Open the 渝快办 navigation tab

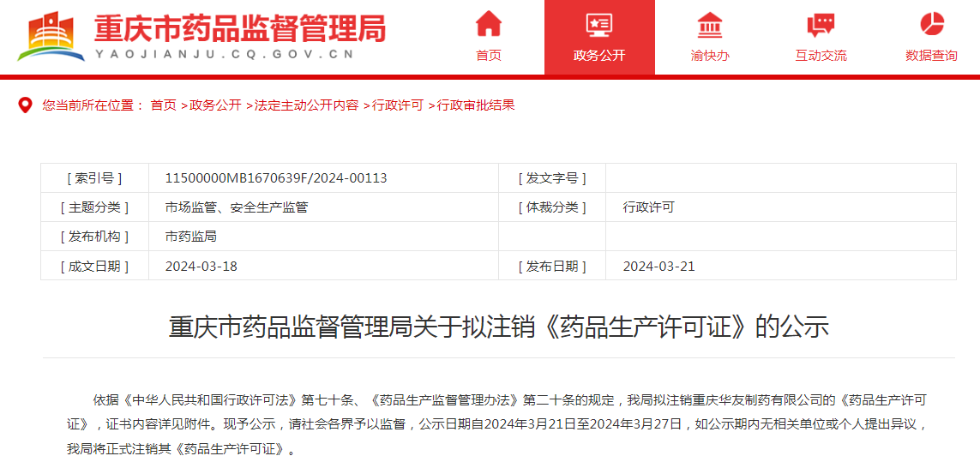(710, 38)
